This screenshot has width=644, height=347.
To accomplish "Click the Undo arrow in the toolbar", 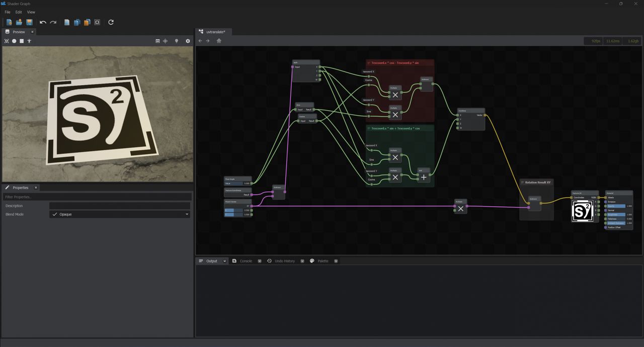I will point(43,22).
